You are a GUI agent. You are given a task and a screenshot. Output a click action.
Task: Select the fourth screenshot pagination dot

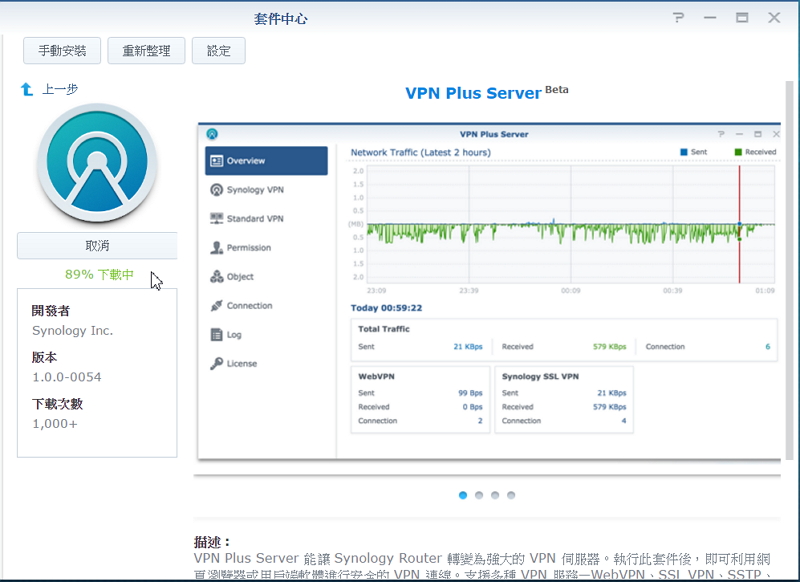511,495
